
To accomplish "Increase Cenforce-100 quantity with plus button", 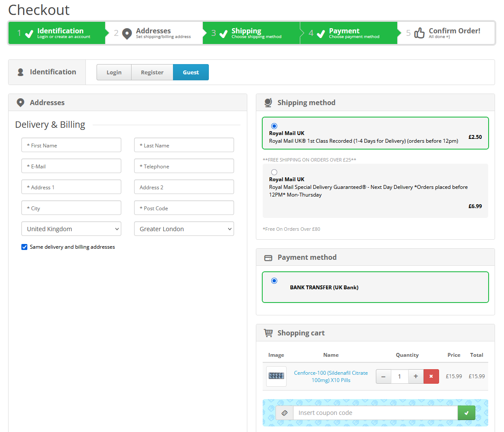I will point(416,376).
